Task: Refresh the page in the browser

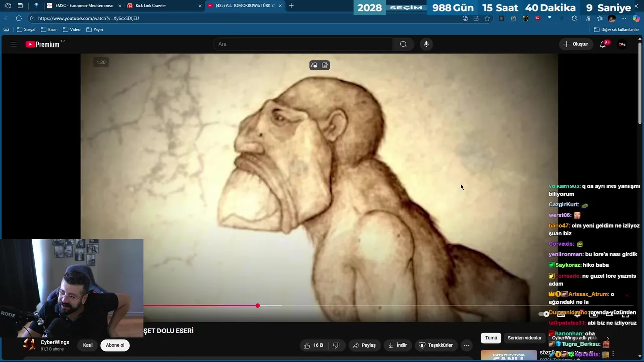Action: 19,18
